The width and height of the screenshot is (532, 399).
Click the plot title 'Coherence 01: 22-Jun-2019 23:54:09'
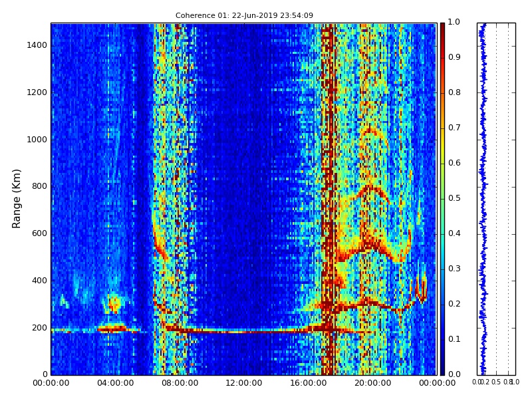tap(244, 15)
